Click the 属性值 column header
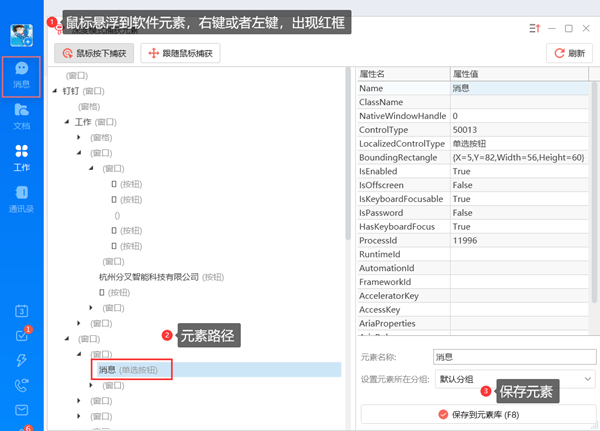 519,74
